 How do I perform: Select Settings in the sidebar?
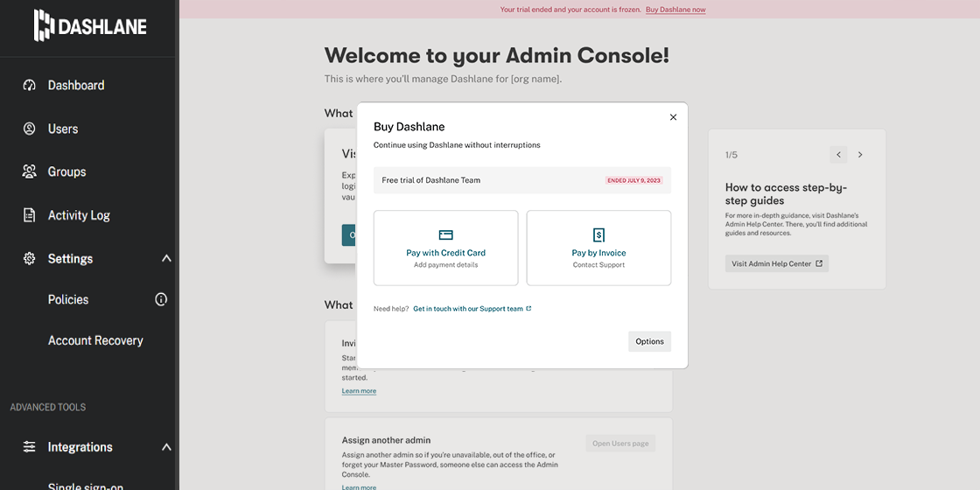tap(71, 259)
